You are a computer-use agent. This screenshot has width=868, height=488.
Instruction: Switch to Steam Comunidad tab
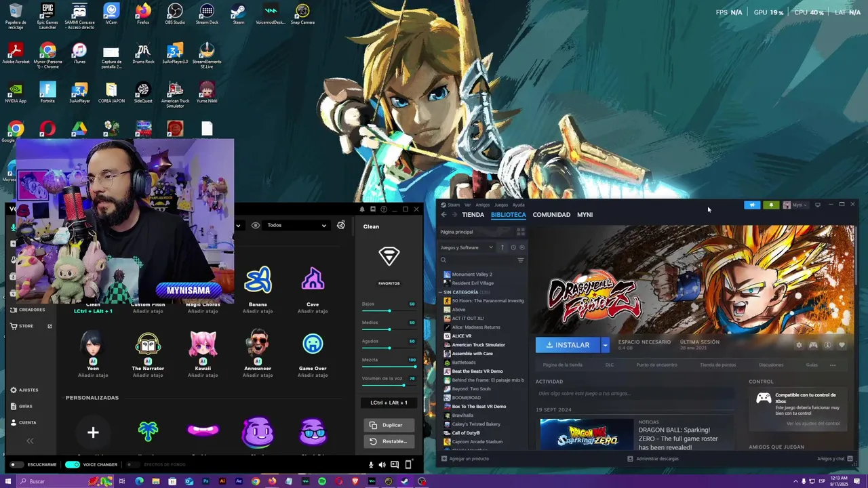pyautogui.click(x=551, y=214)
